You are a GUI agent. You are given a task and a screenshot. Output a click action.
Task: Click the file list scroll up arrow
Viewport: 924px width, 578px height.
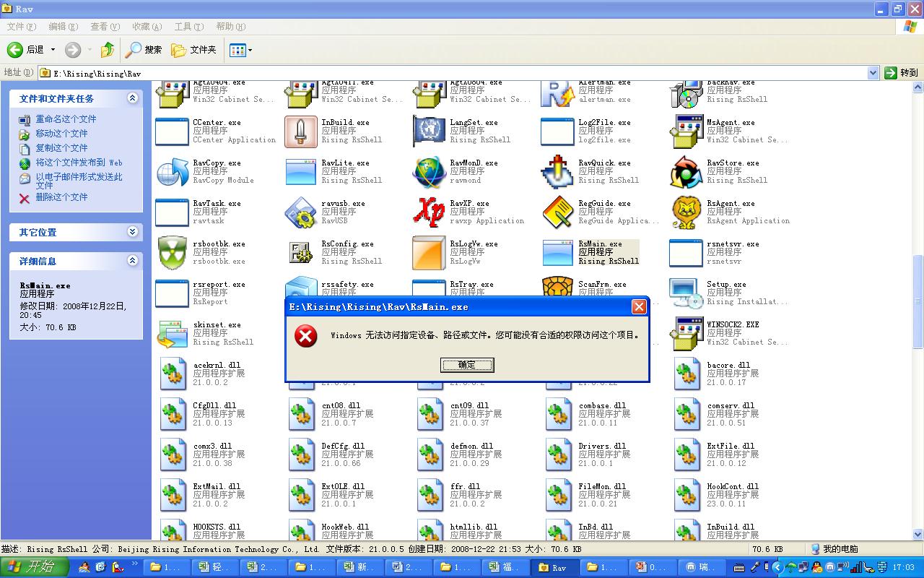[x=918, y=87]
